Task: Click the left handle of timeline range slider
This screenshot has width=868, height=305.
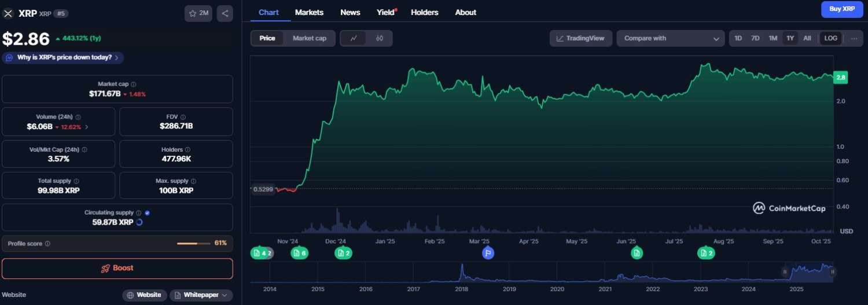Action: (x=785, y=271)
